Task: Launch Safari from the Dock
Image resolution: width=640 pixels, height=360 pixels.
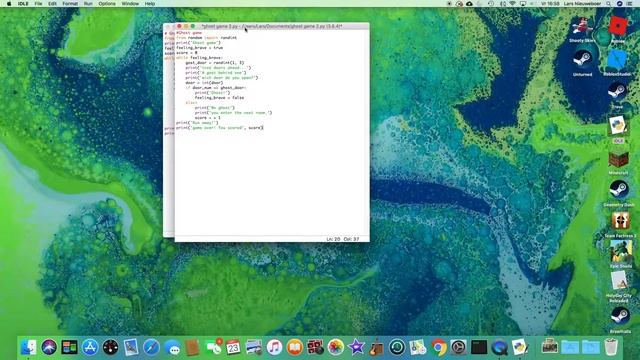Action: click(x=151, y=347)
